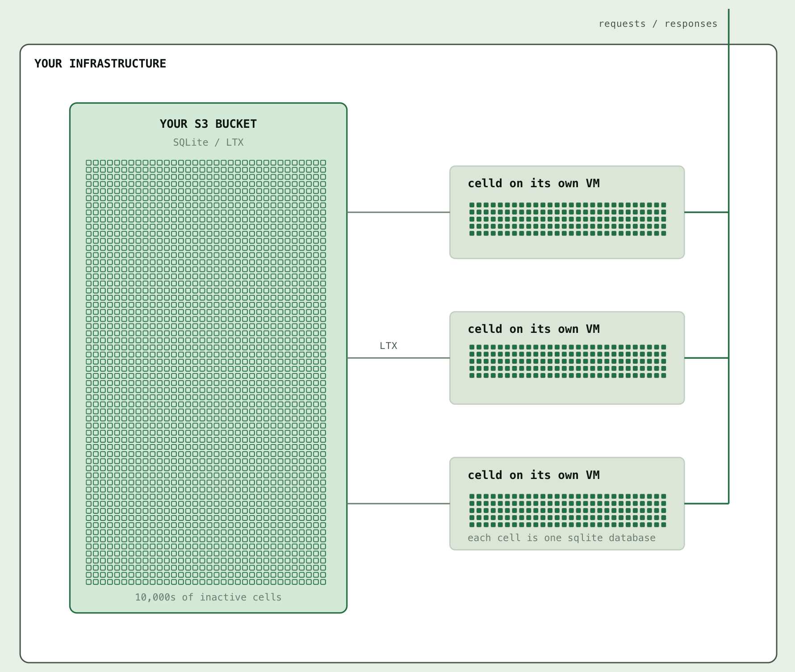
Task: Click 'each cell is one sqlite database' text
Action: coord(561,538)
